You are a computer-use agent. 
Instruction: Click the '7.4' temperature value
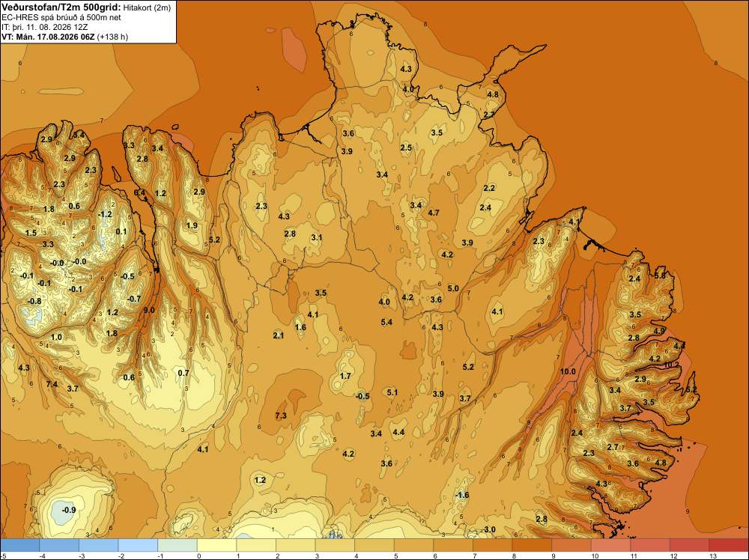(x=52, y=384)
